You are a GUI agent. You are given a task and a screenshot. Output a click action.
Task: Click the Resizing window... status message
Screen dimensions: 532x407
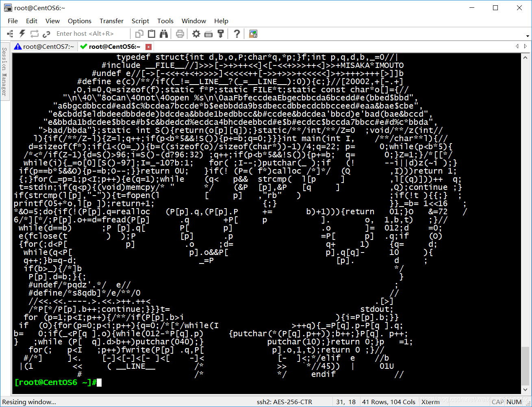28,402
